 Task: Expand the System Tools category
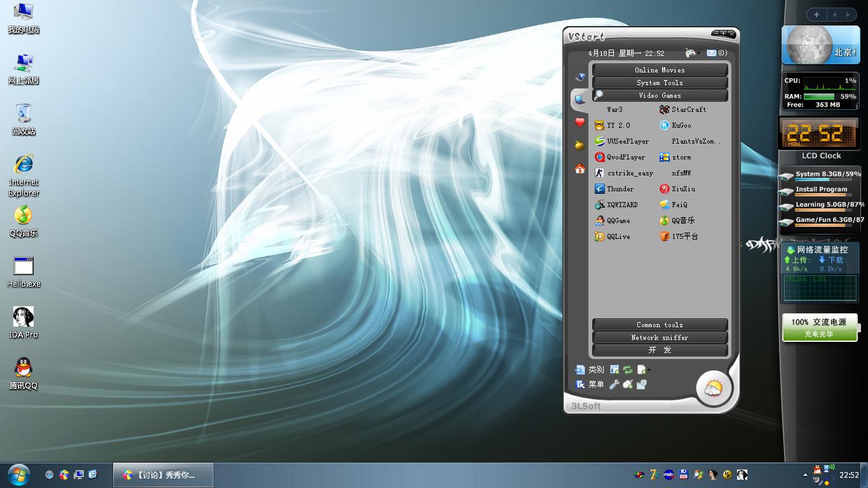point(660,83)
